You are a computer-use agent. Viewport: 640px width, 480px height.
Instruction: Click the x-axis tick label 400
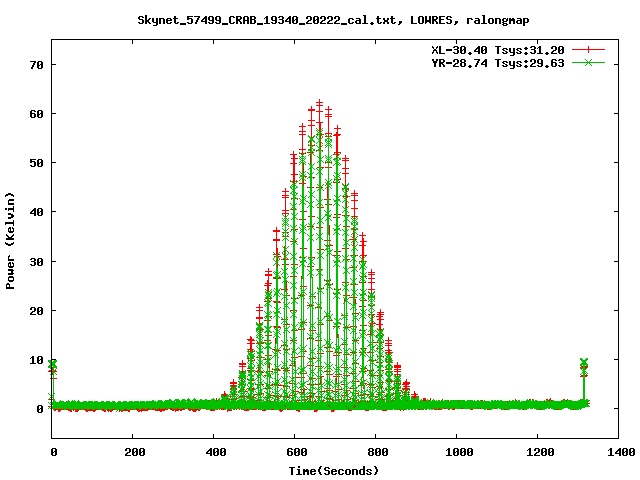pos(216,452)
